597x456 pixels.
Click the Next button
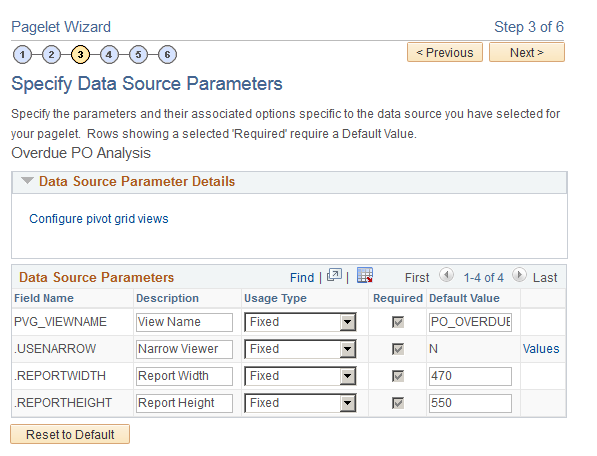pyautogui.click(x=527, y=52)
